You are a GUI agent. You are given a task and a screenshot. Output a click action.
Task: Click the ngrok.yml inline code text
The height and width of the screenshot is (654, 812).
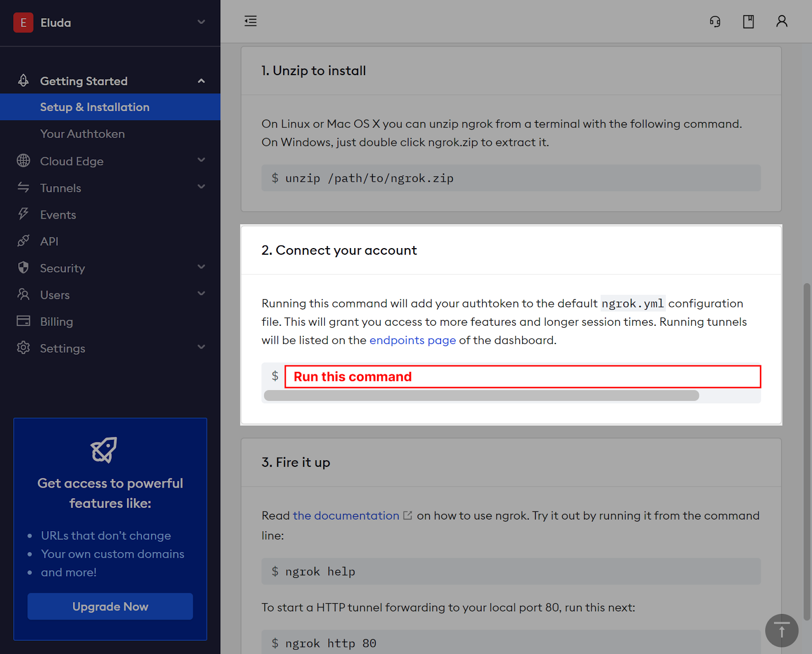633,303
